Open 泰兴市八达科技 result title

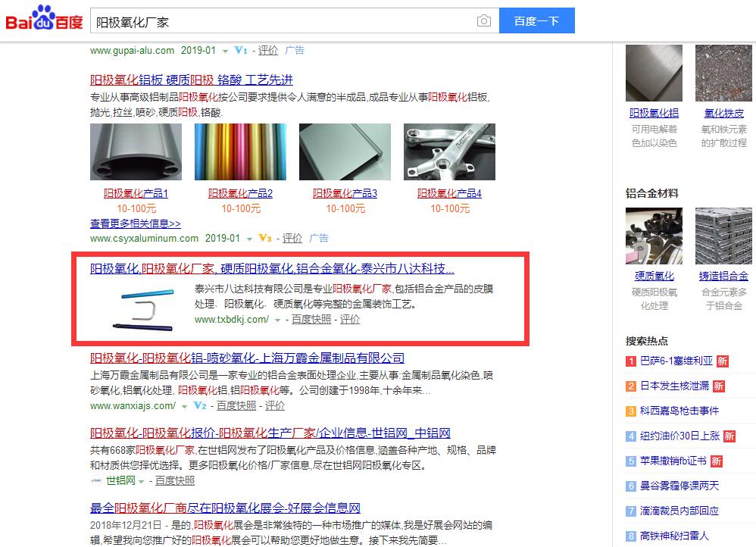point(272,268)
